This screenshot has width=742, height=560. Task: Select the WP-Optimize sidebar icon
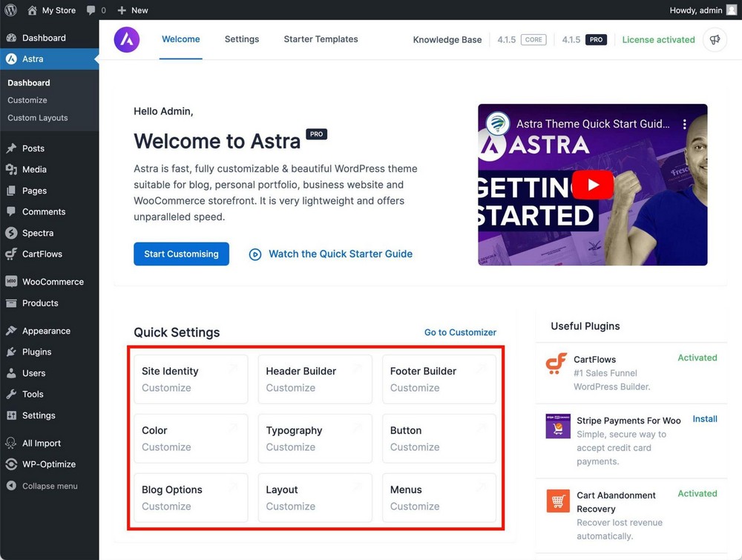pos(11,464)
